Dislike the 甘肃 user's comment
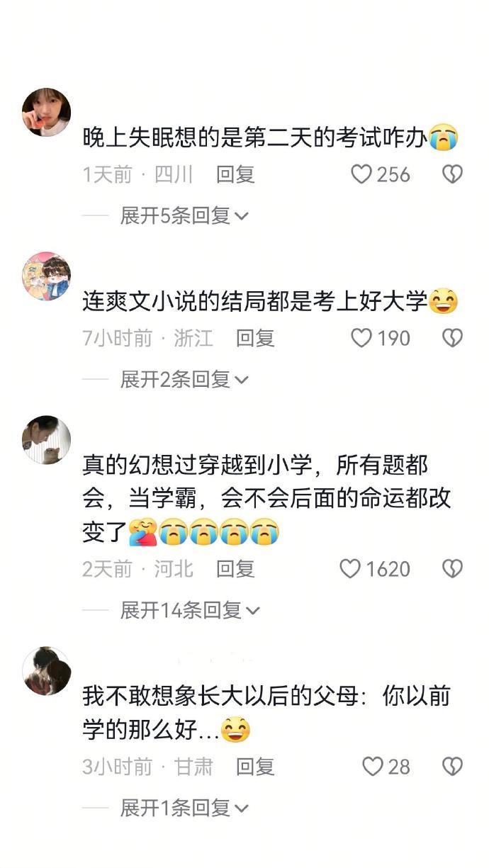This screenshot has width=489, height=868. [452, 766]
